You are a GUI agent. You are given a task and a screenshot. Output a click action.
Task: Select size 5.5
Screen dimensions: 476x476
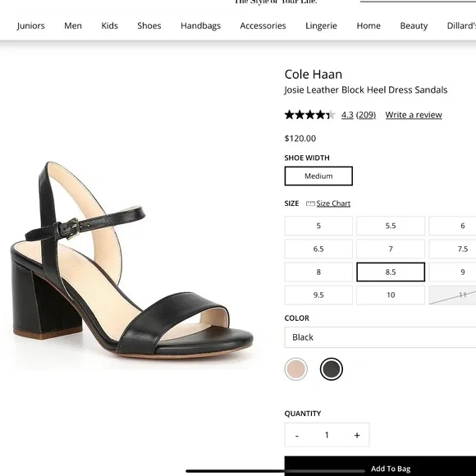tap(391, 226)
